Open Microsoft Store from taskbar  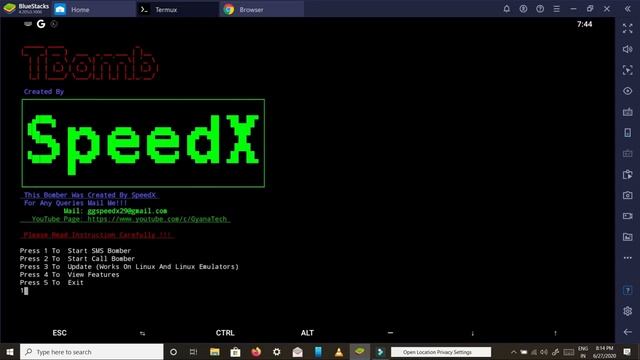coord(235,351)
